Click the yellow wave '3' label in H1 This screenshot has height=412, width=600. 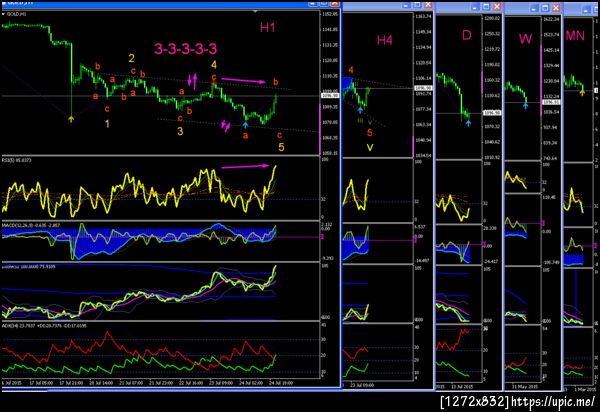(x=180, y=131)
